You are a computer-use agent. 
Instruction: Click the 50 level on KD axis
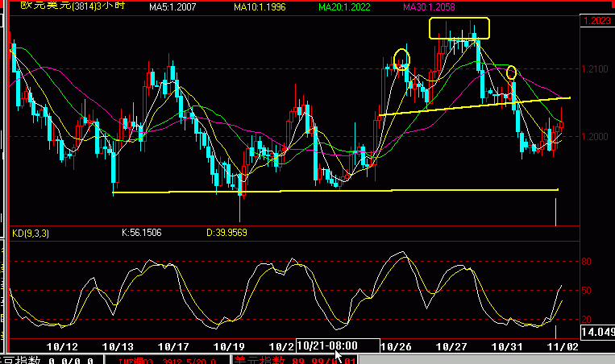tap(586, 291)
